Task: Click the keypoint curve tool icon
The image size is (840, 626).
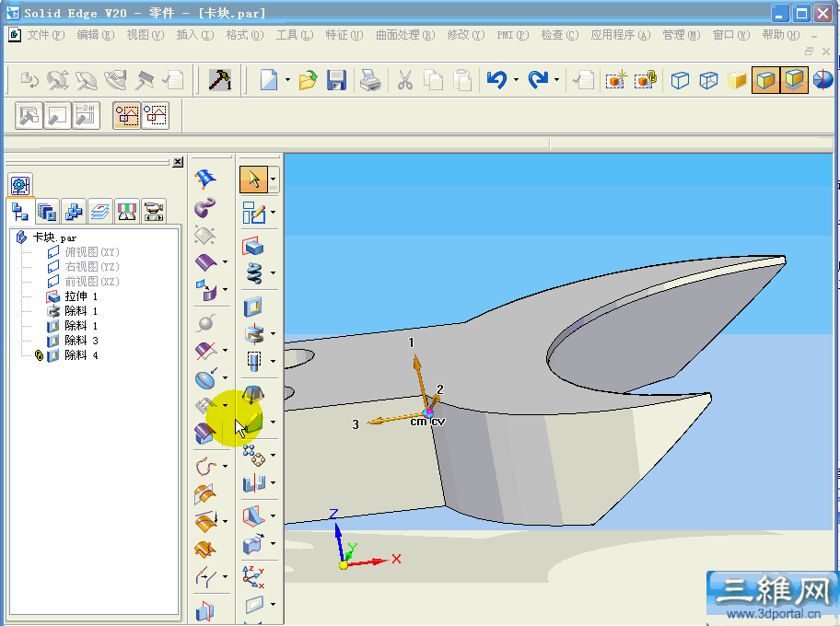Action: tap(205, 465)
